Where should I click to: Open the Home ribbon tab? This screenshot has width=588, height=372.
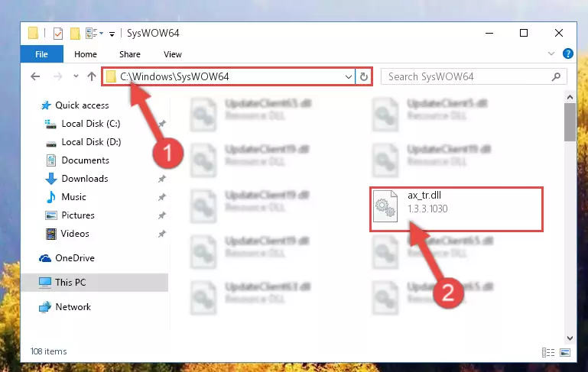point(86,54)
